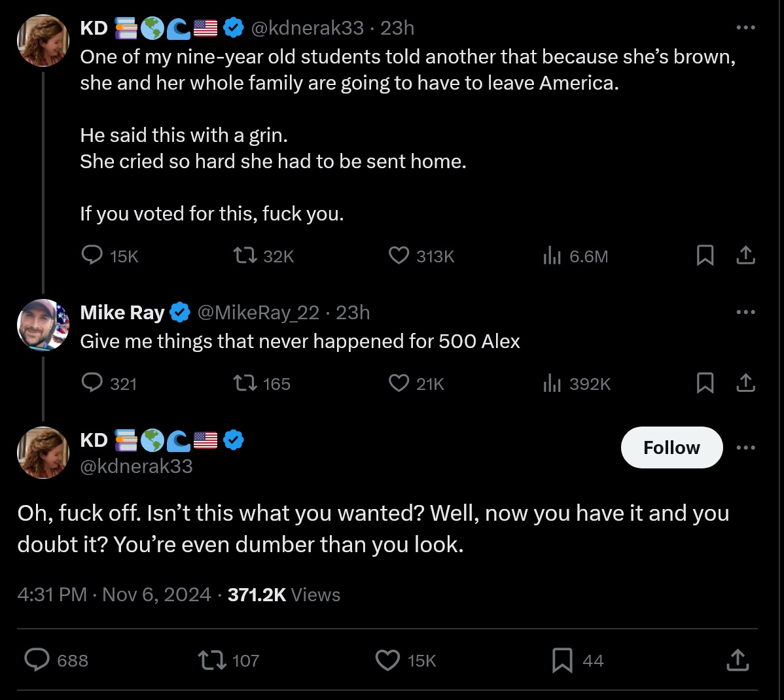Open the 4:31 PM Nov 6, 2024 timestamp

click(114, 595)
